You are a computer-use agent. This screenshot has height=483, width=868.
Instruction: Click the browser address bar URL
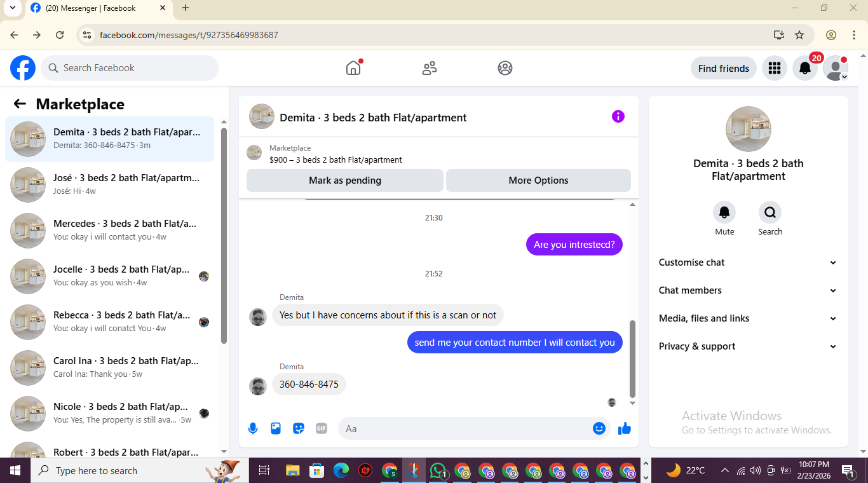(189, 35)
